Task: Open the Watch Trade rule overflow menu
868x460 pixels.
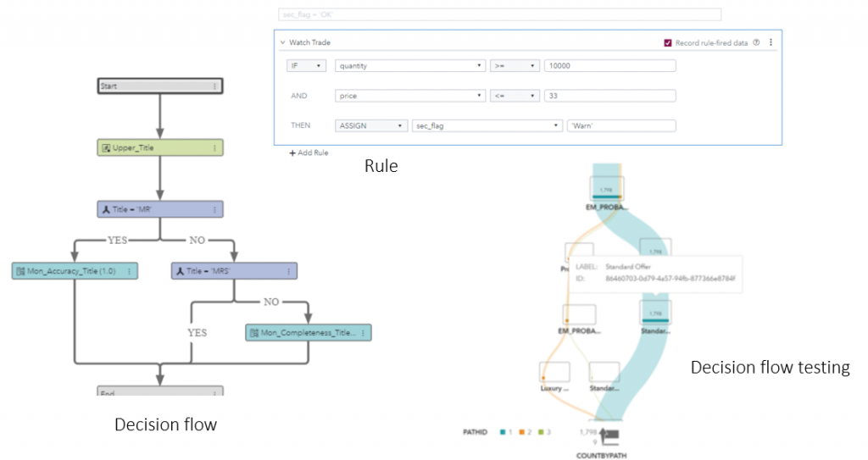Action: [x=771, y=42]
